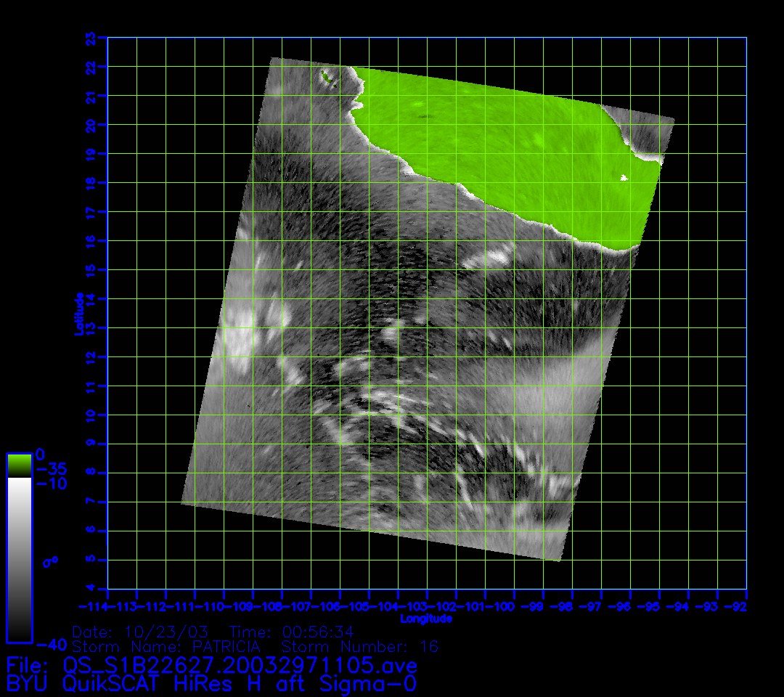Click the sigma-0 symbol beside the legend
This screenshot has width=784, height=697.
click(50, 562)
